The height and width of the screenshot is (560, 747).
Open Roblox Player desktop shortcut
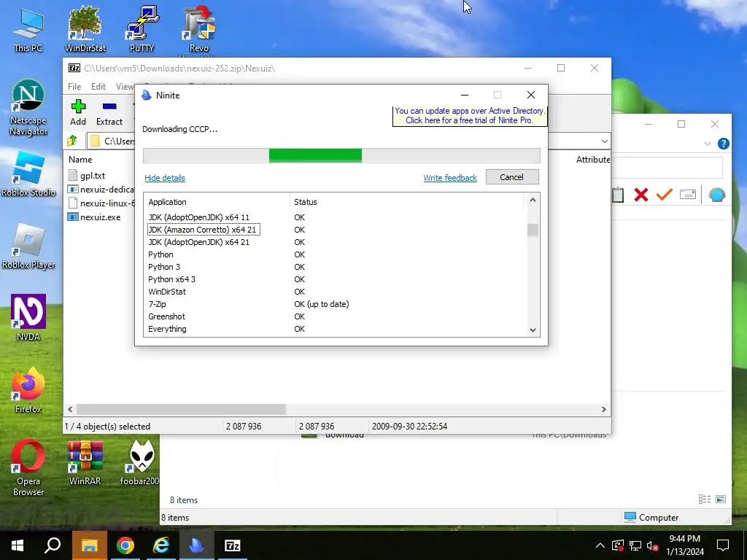28,247
